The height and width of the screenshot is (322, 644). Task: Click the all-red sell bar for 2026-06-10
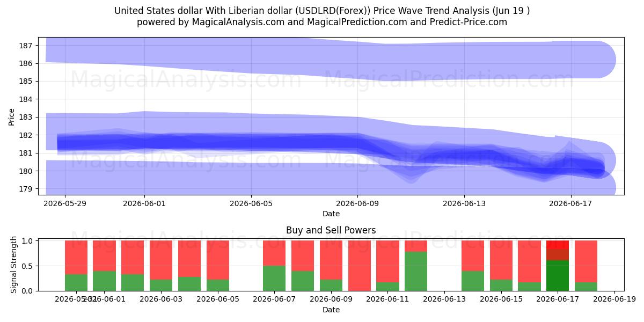pos(359,266)
